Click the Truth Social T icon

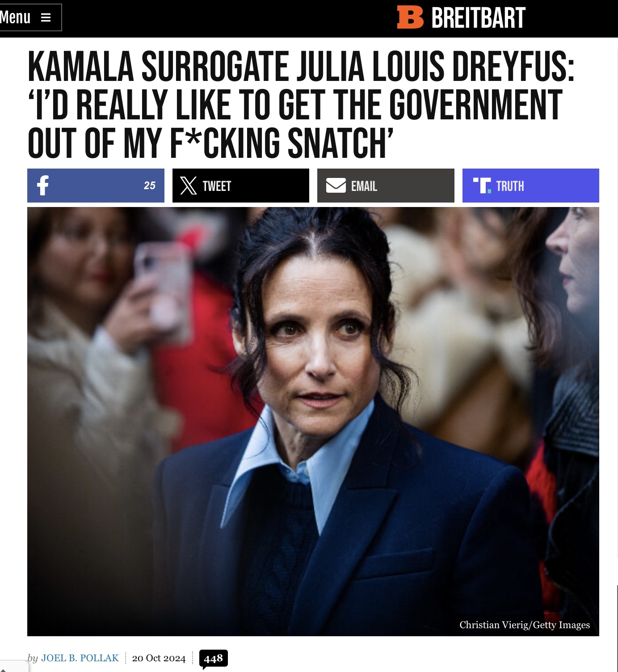pyautogui.click(x=482, y=185)
